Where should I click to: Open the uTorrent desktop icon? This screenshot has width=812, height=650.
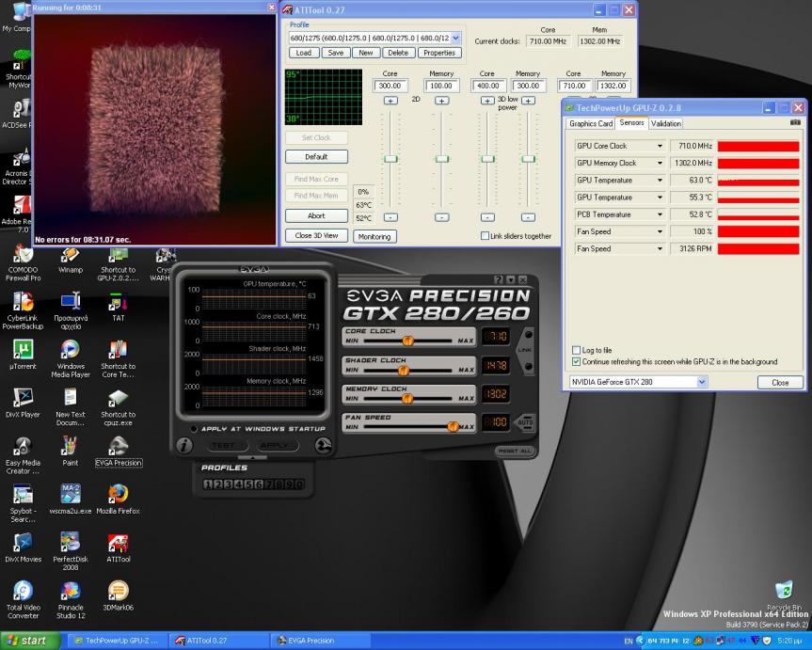(x=23, y=355)
